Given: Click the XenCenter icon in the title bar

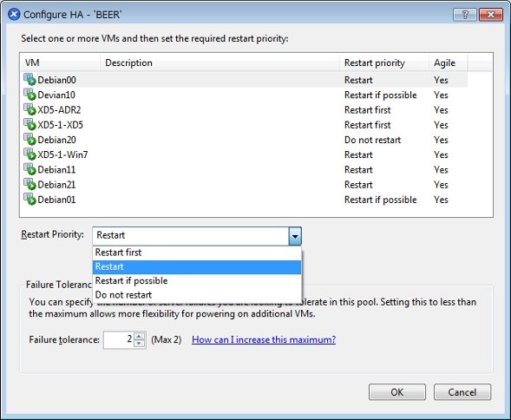Looking at the screenshot, I should coord(14,15).
